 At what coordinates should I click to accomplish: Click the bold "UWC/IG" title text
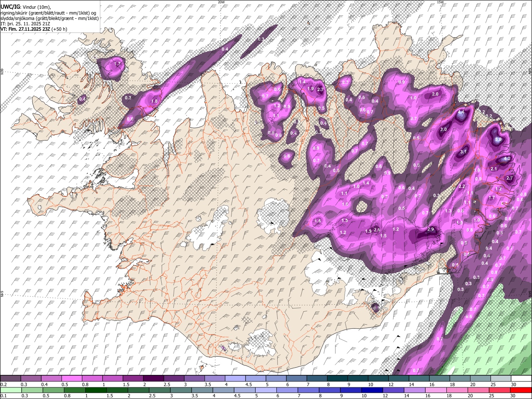(x=10, y=7)
